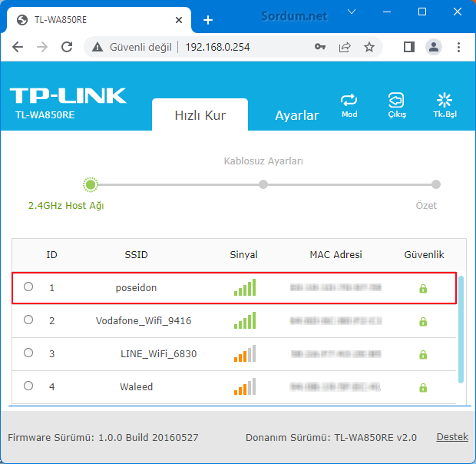
Task: Click the poseidon SSID name
Action: pyautogui.click(x=136, y=287)
